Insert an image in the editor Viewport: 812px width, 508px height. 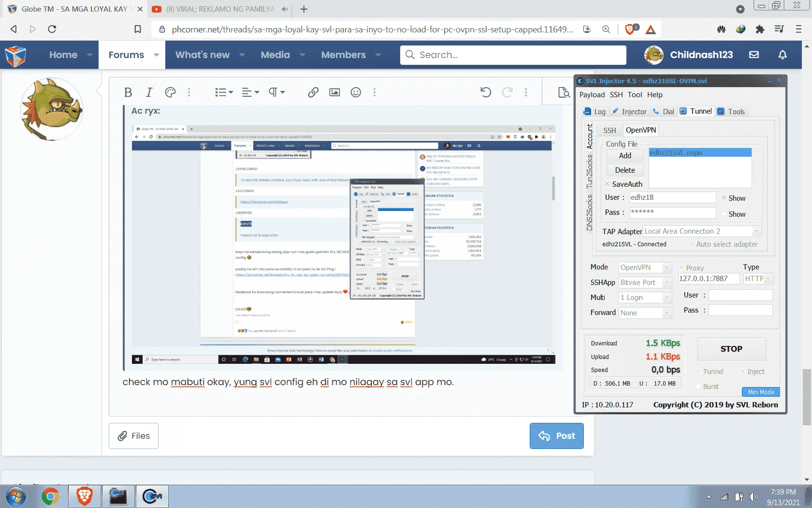point(334,92)
